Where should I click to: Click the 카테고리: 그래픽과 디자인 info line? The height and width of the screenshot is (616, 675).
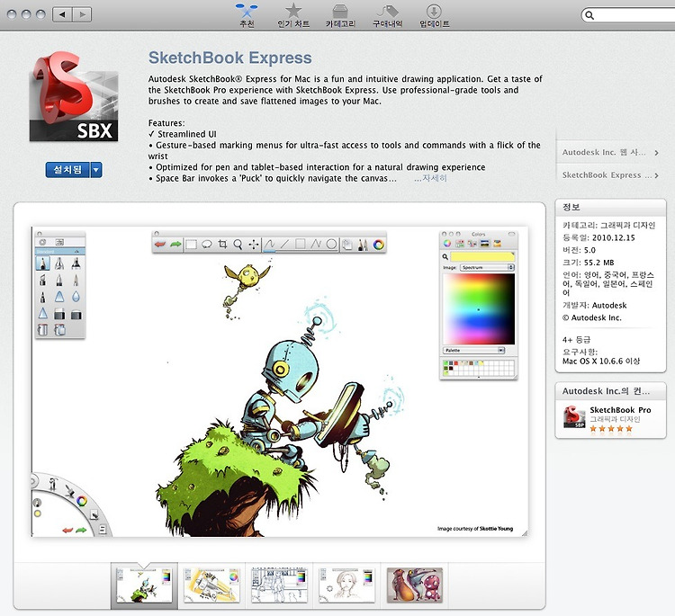pyautogui.click(x=608, y=225)
